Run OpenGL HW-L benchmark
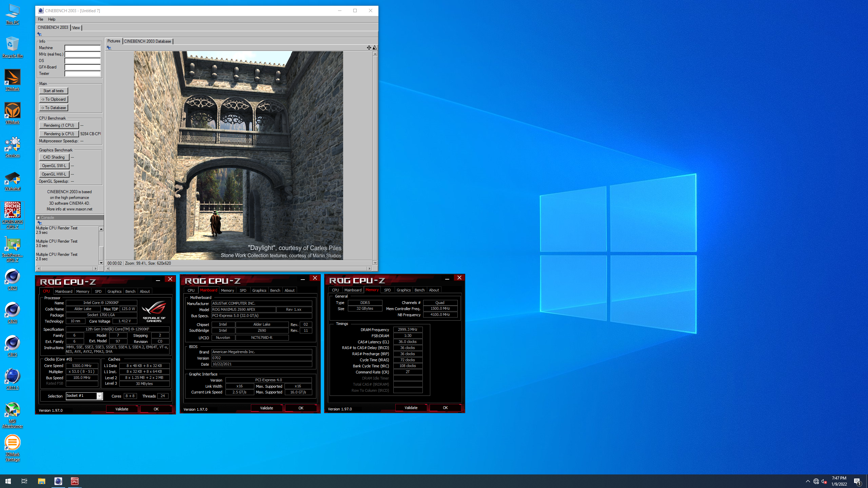 click(x=54, y=174)
